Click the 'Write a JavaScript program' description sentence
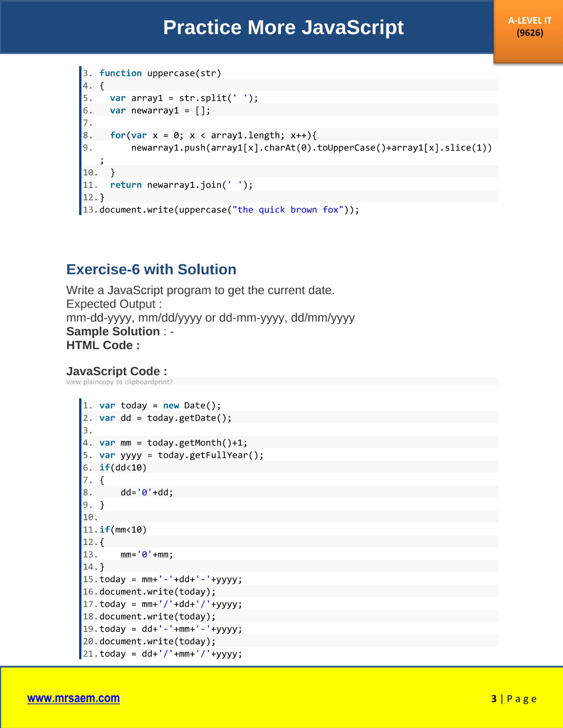The image size is (563, 728). (x=200, y=291)
